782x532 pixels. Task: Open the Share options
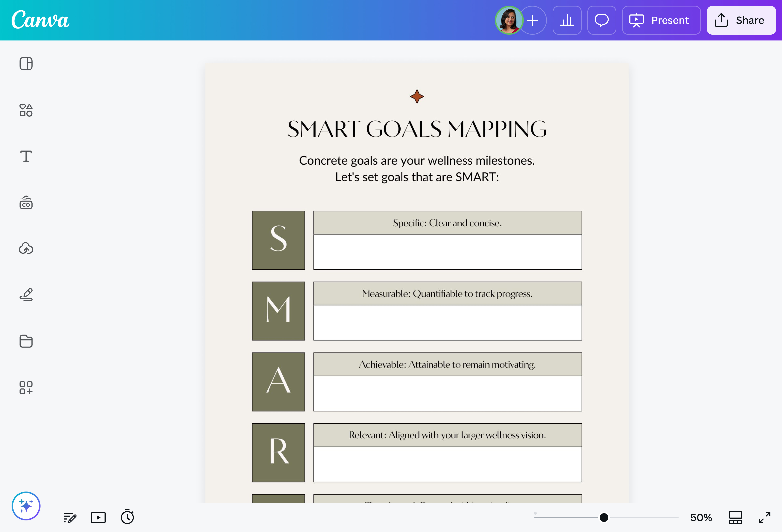coord(741,20)
